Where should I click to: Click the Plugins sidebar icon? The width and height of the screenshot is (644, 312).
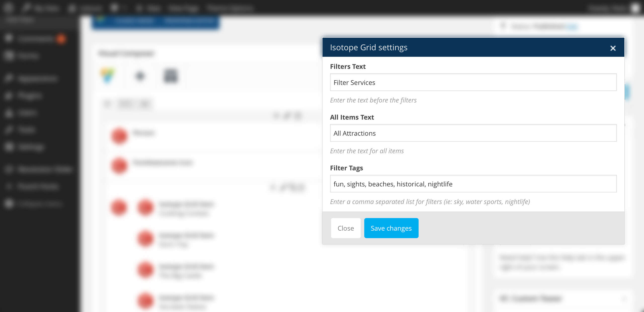(x=9, y=95)
